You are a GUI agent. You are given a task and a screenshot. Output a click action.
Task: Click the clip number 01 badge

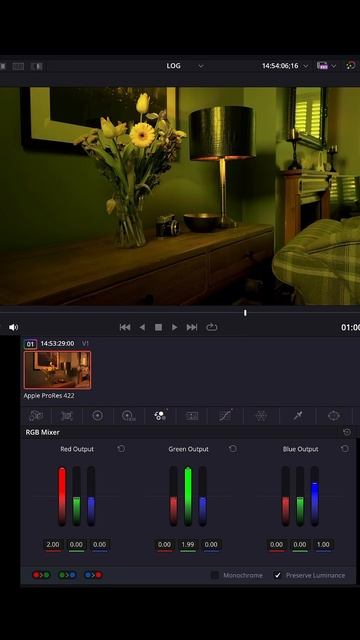pos(30,344)
